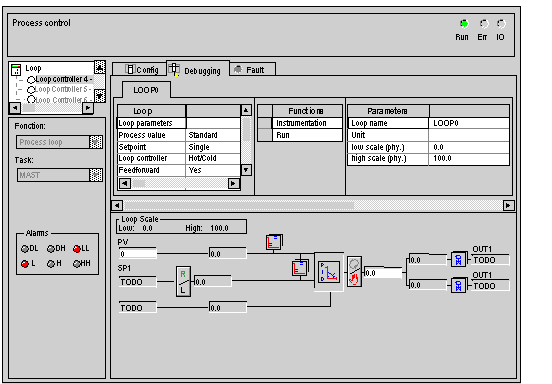The width and height of the screenshot is (552, 384).
Task: Click the DH alarm indicator
Action: 51,249
